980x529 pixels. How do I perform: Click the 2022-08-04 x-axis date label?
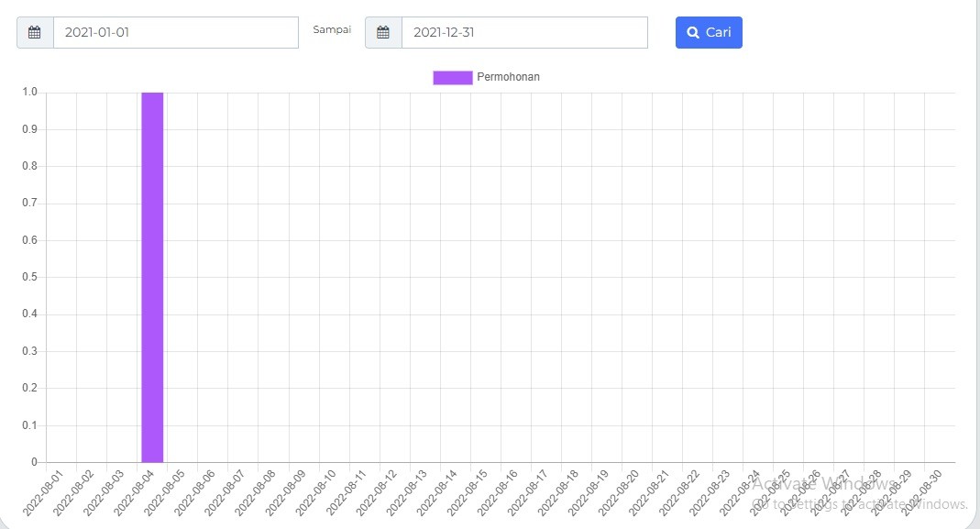(x=137, y=491)
